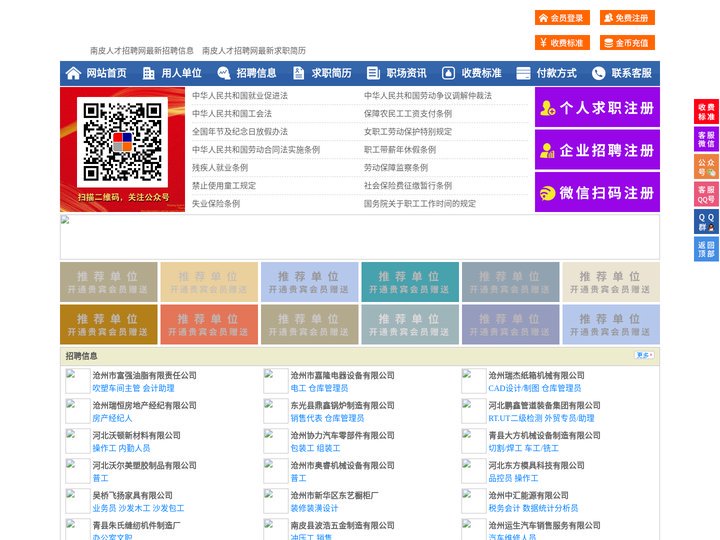The height and width of the screenshot is (540, 720).
Task: Open the 付款方式 menu item
Action: (557, 73)
